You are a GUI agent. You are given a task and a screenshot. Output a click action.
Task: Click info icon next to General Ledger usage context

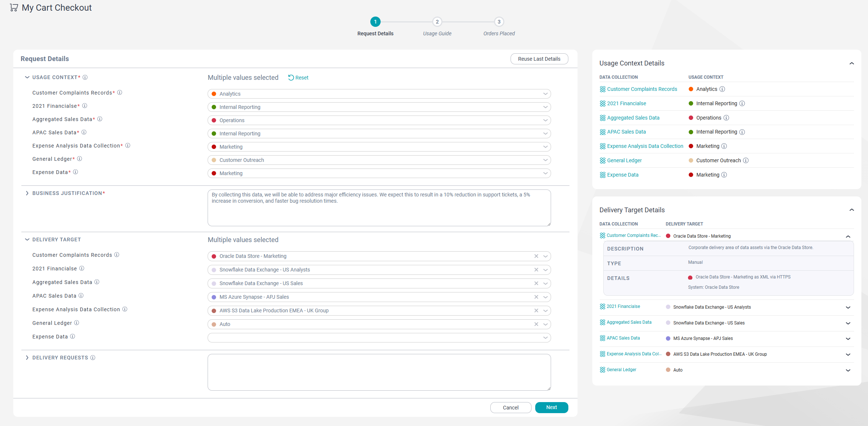point(80,159)
